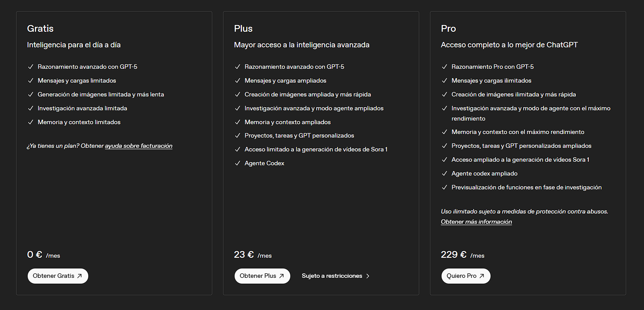Click the external-link arrow inside "Obtener Gratis"
Image resolution: width=644 pixels, height=310 pixels.
click(80, 276)
